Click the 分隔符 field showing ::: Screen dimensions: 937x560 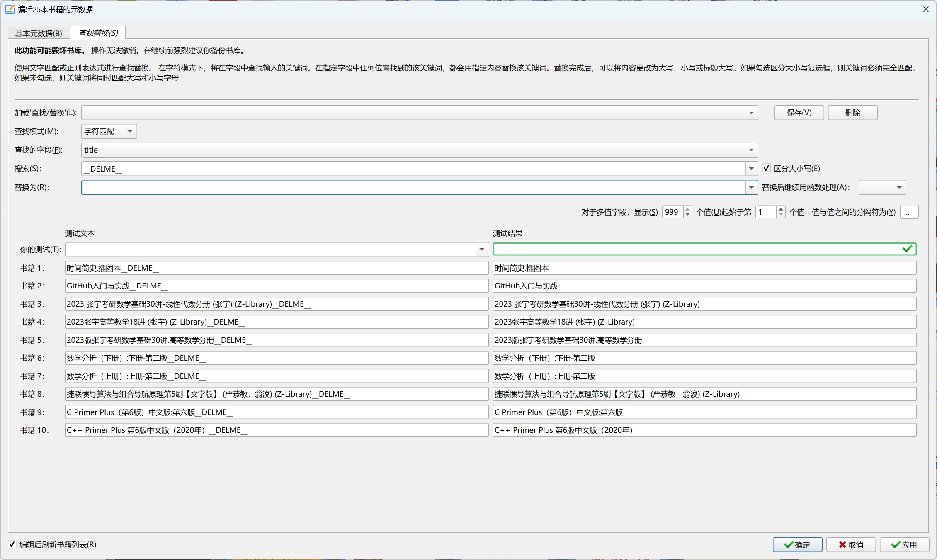click(909, 212)
